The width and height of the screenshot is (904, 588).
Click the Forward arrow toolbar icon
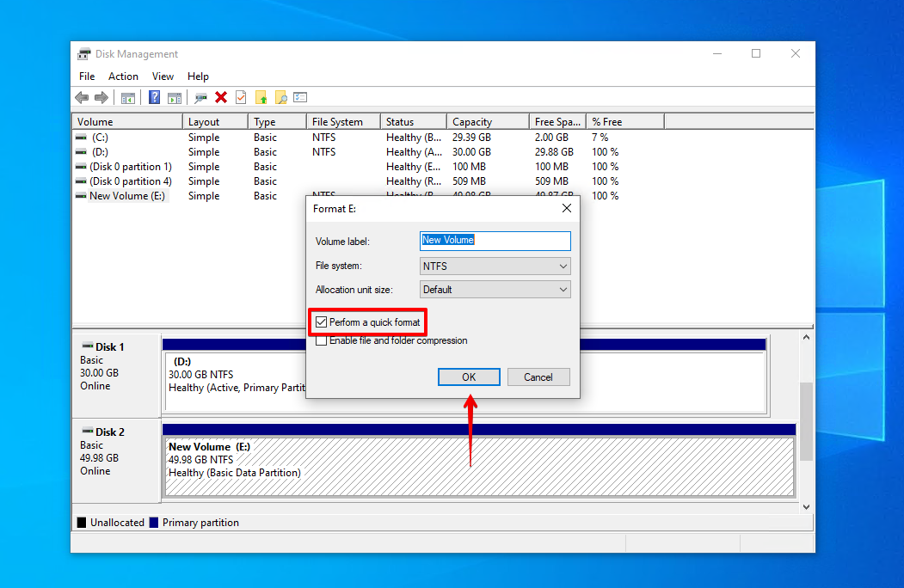coord(101,98)
